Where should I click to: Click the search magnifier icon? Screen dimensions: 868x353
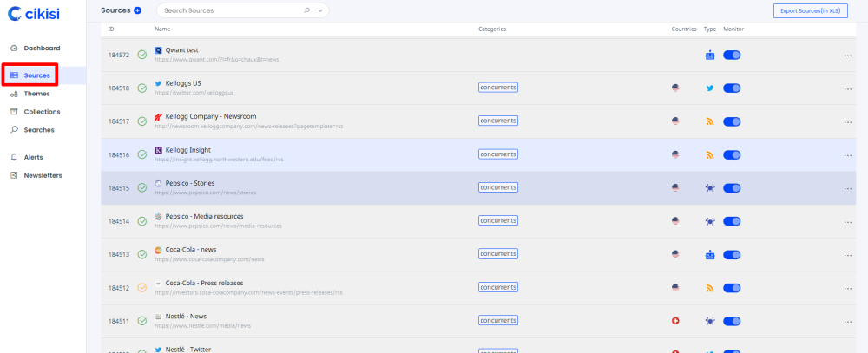pos(306,10)
